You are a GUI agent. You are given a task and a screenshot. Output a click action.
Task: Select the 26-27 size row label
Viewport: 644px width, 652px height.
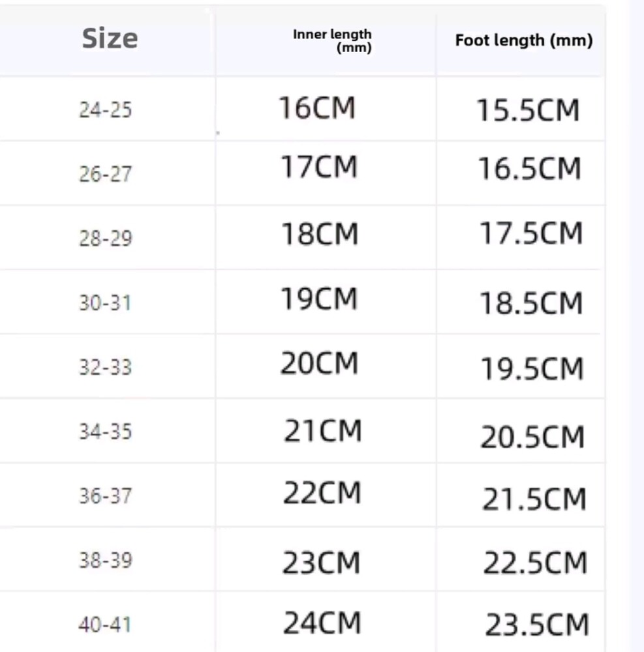tap(106, 174)
